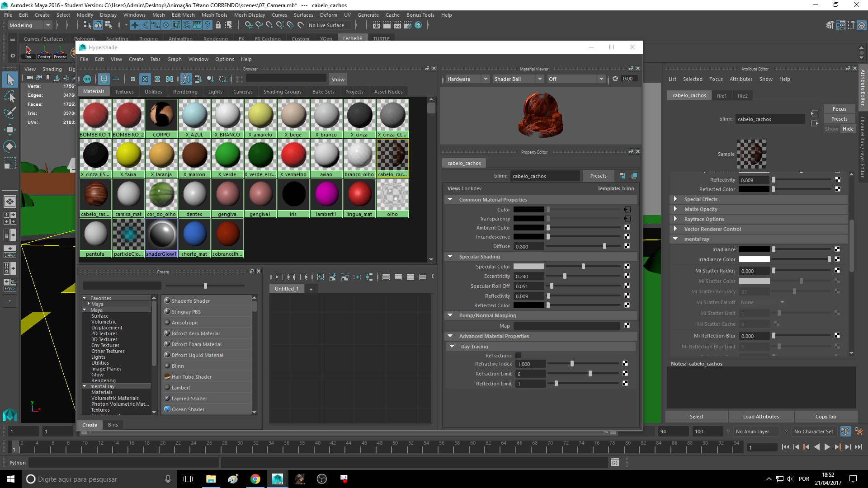Click the Color attribute swatch

[528, 210]
